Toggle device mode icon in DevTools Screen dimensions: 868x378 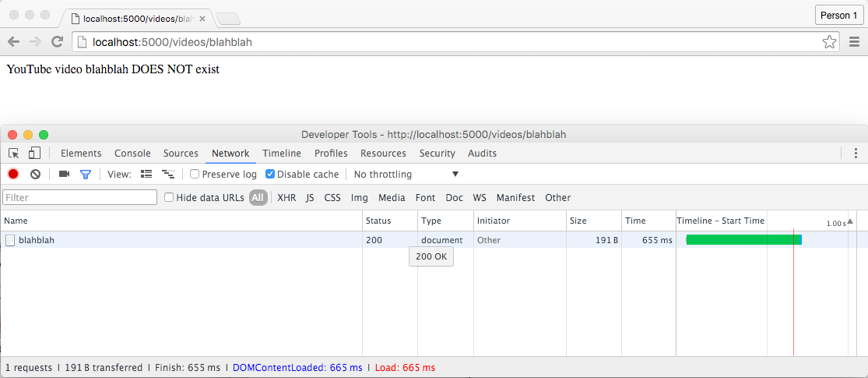35,154
